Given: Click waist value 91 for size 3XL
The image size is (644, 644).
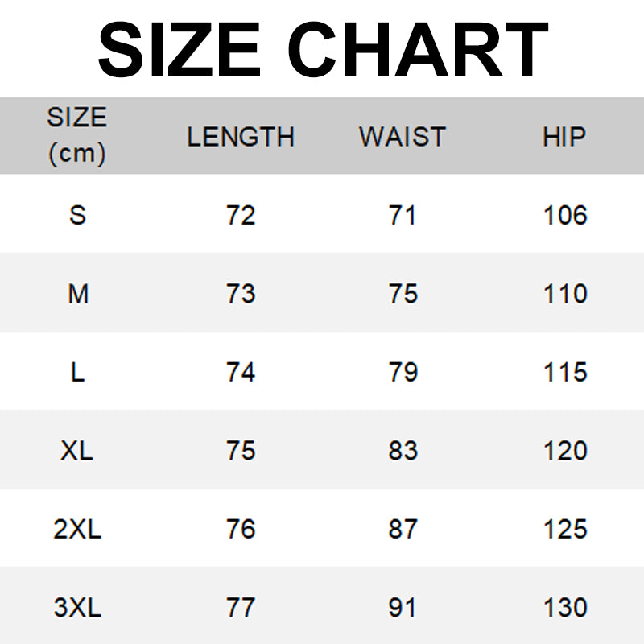Looking at the screenshot, I should [x=402, y=608].
